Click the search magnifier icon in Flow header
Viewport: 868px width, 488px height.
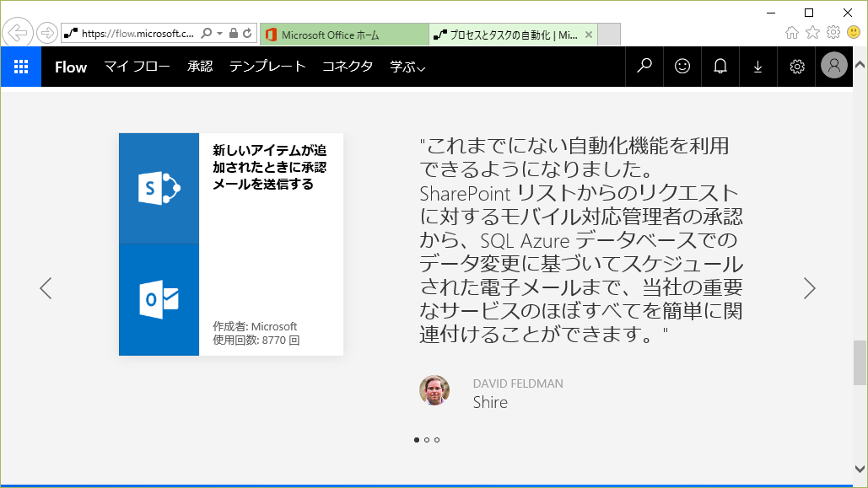click(644, 67)
